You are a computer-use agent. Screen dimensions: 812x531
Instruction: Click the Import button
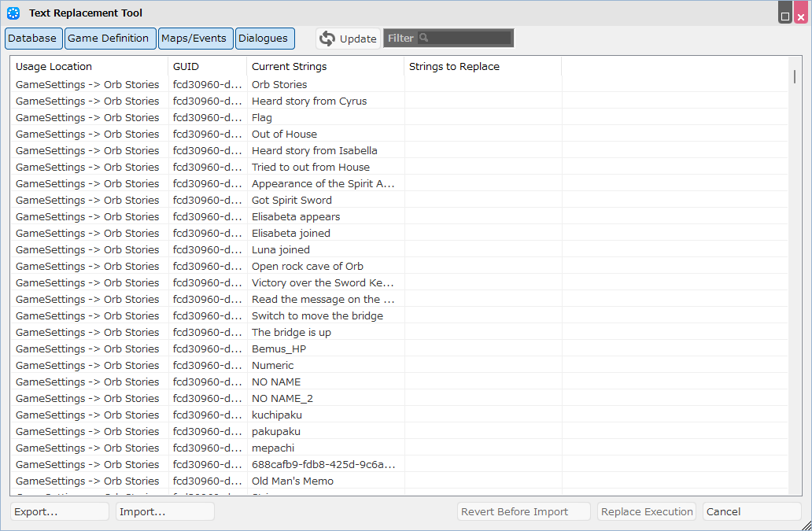tap(164, 511)
